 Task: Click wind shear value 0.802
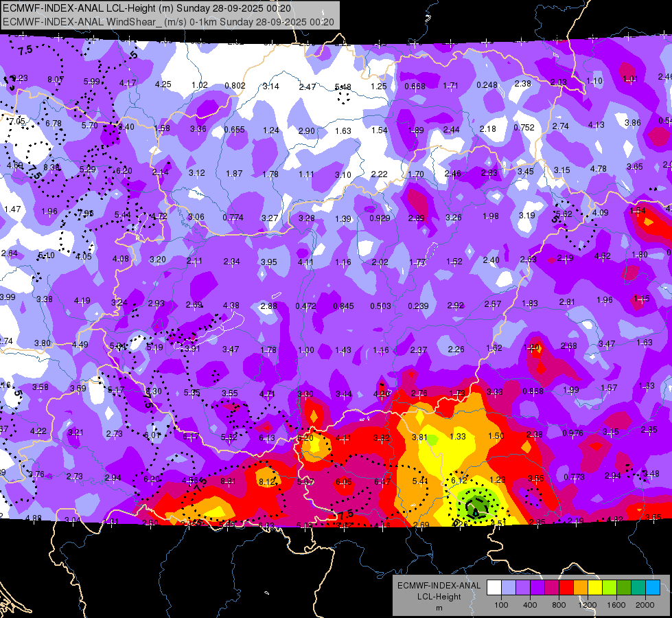coord(235,85)
